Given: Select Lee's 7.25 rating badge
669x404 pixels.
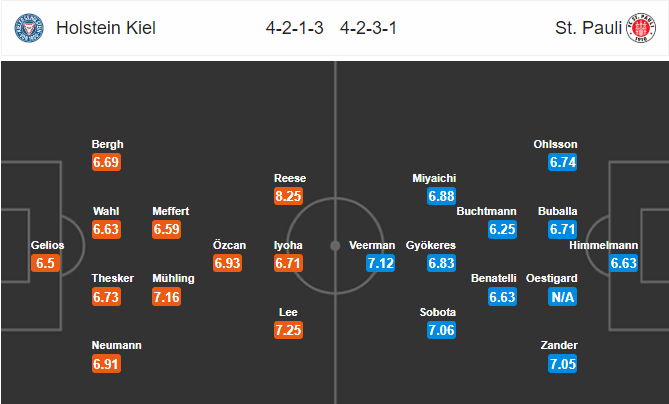Looking at the screenshot, I should click(288, 330).
